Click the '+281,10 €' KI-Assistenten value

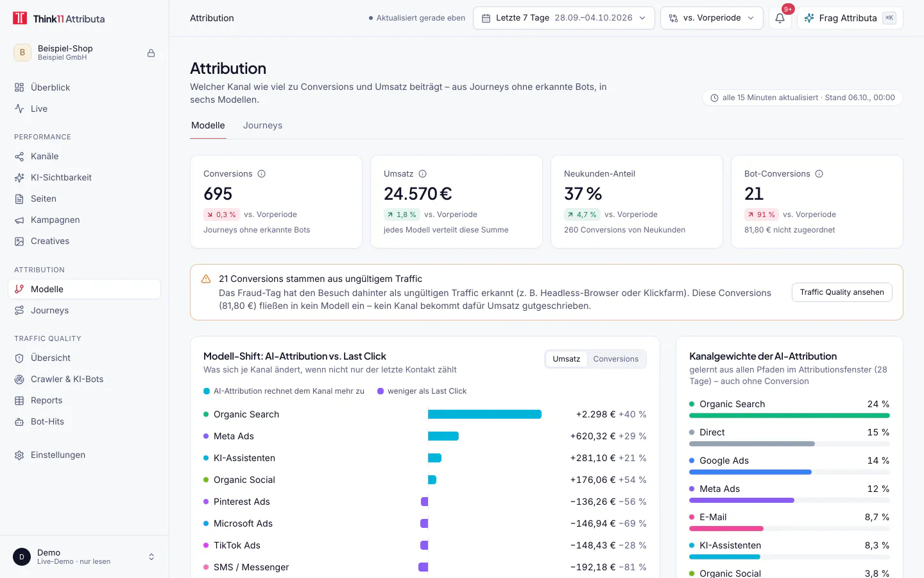click(593, 458)
